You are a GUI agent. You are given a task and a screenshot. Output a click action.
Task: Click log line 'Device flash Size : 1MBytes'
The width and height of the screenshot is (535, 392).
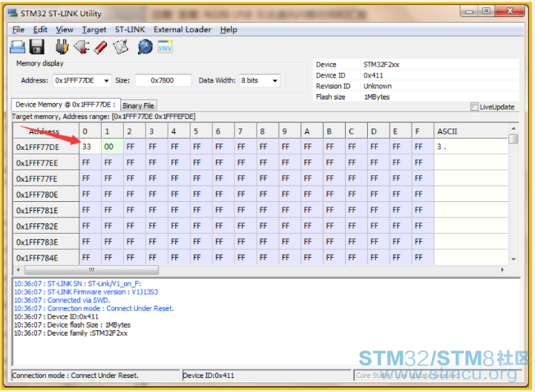72,324
